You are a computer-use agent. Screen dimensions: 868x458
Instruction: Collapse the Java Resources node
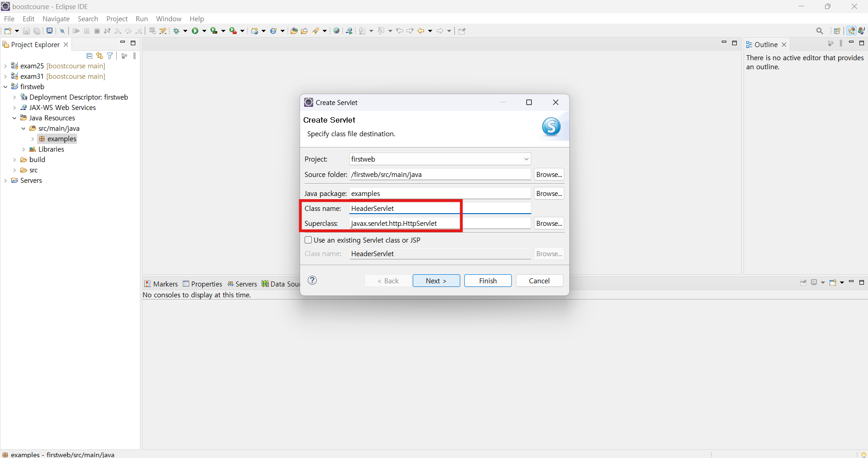[x=14, y=118]
